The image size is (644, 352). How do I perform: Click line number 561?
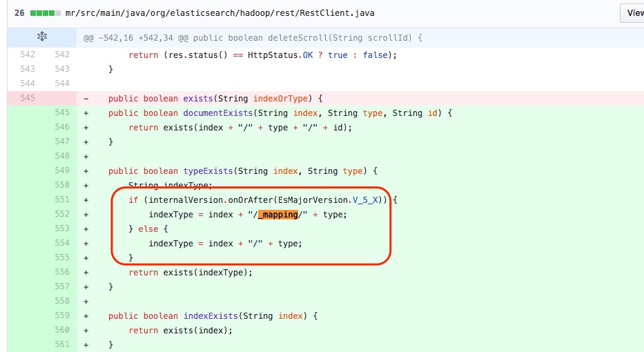(62, 344)
